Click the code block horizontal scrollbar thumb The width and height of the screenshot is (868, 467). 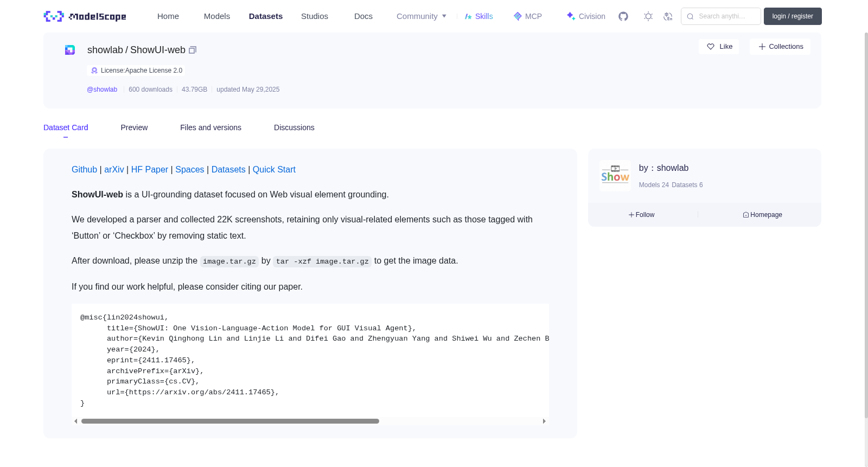230,421
